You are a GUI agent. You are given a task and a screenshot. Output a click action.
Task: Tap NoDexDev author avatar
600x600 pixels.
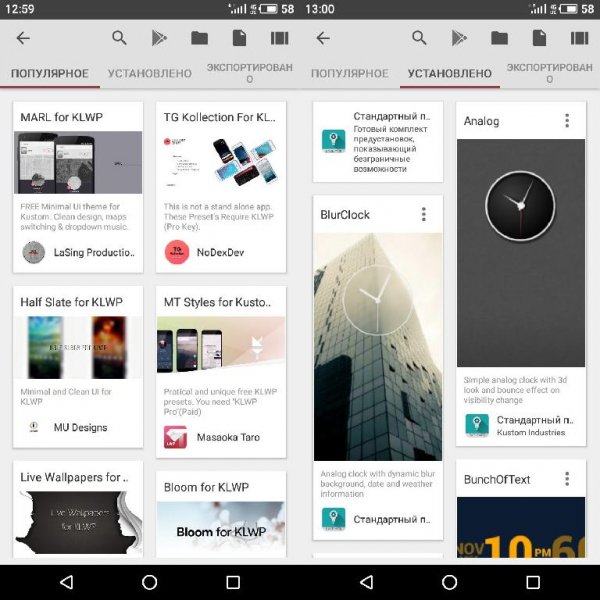pyautogui.click(x=177, y=252)
